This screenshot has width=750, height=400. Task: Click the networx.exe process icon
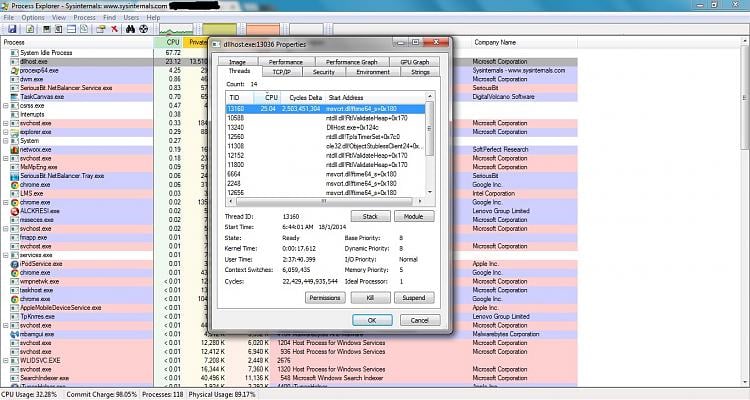coord(15,150)
